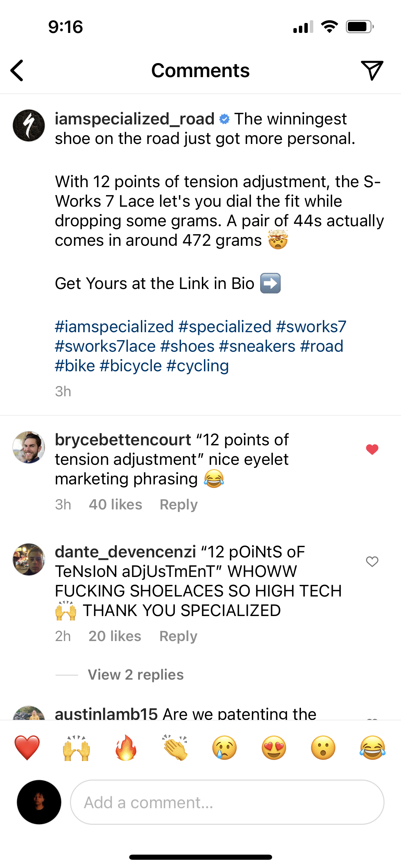Open the share paper plane icon
Screen dimensions: 401x868
click(372, 70)
